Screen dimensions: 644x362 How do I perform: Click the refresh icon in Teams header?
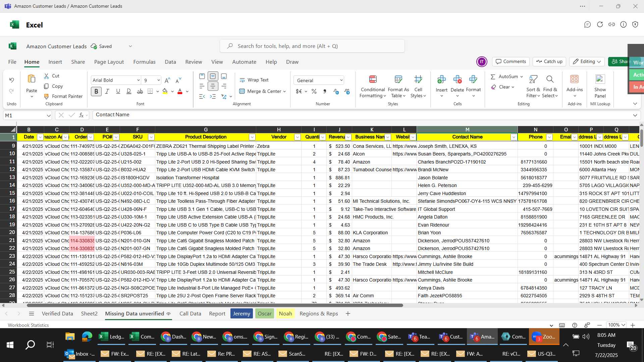(x=600, y=24)
